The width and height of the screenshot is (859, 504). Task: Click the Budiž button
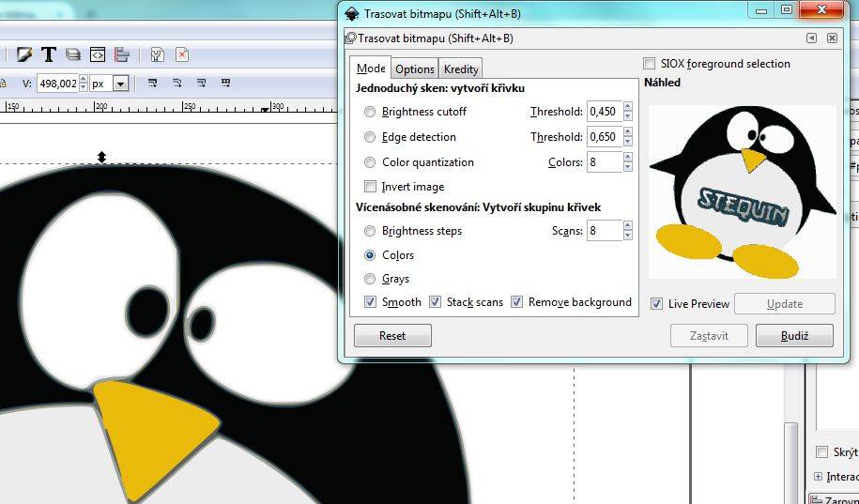point(794,335)
